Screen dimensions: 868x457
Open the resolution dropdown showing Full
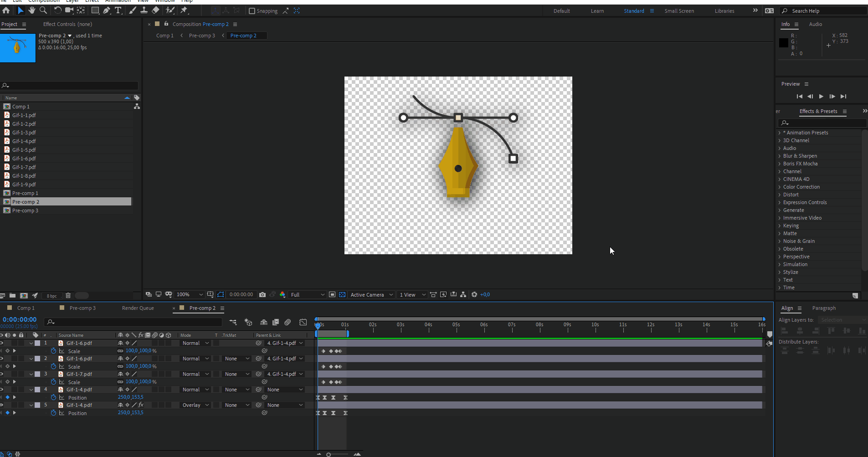coord(308,295)
